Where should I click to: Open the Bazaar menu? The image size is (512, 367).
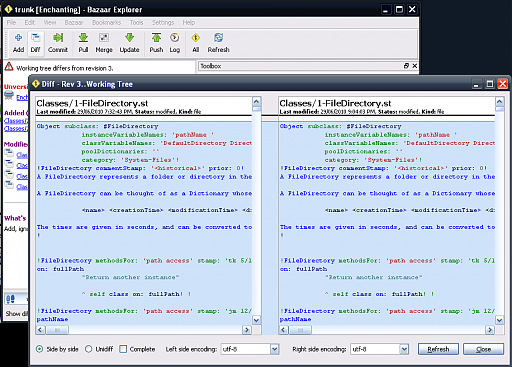74,22
